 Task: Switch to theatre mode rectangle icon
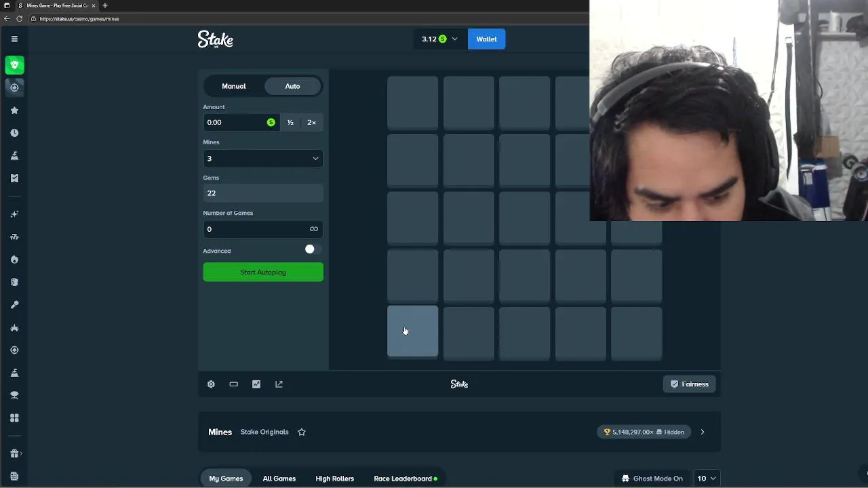click(x=233, y=384)
